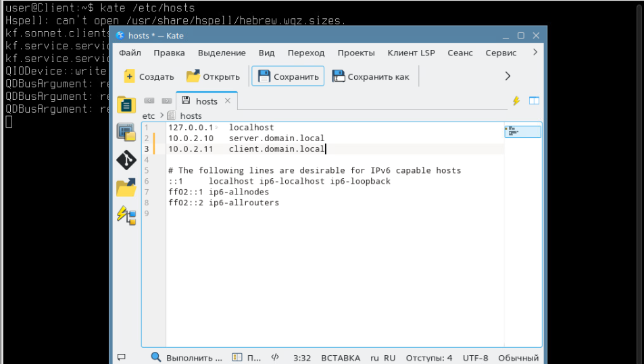
Task: Click the IPv6 capable hosts comment line
Action: pyautogui.click(x=315, y=170)
